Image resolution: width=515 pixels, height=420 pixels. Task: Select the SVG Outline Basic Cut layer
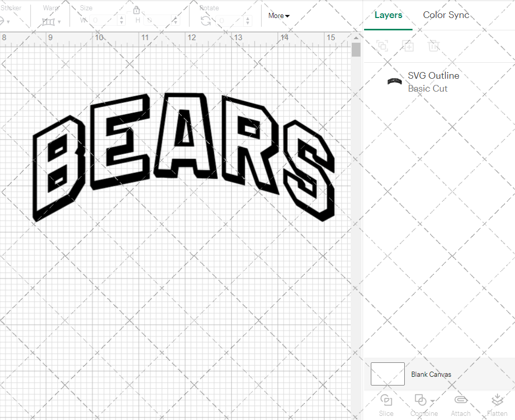434,82
